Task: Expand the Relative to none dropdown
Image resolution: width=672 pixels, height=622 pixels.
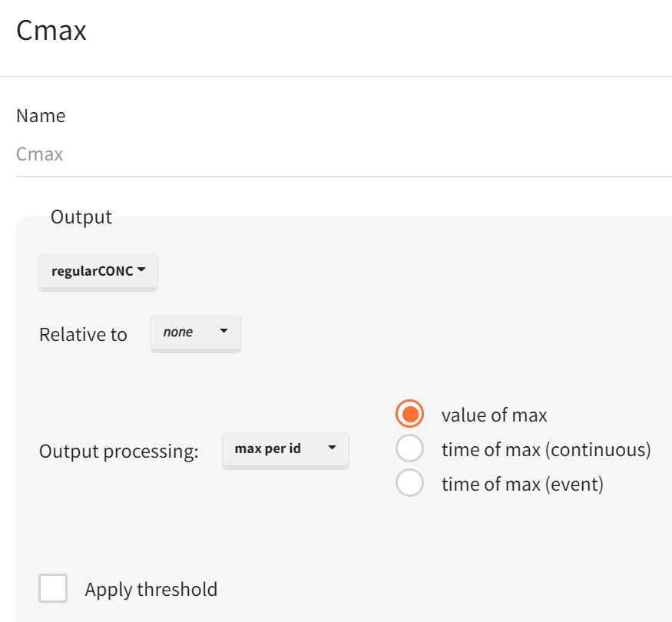Action: point(195,333)
